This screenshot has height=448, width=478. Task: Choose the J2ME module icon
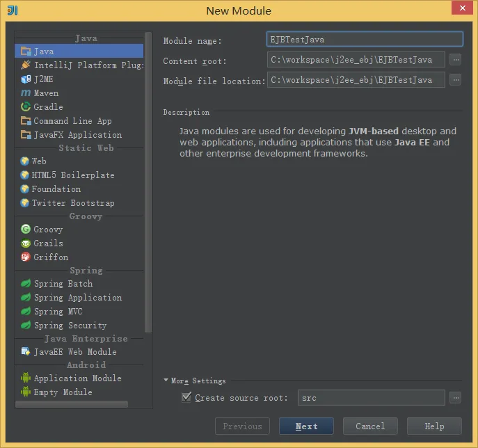pos(26,79)
